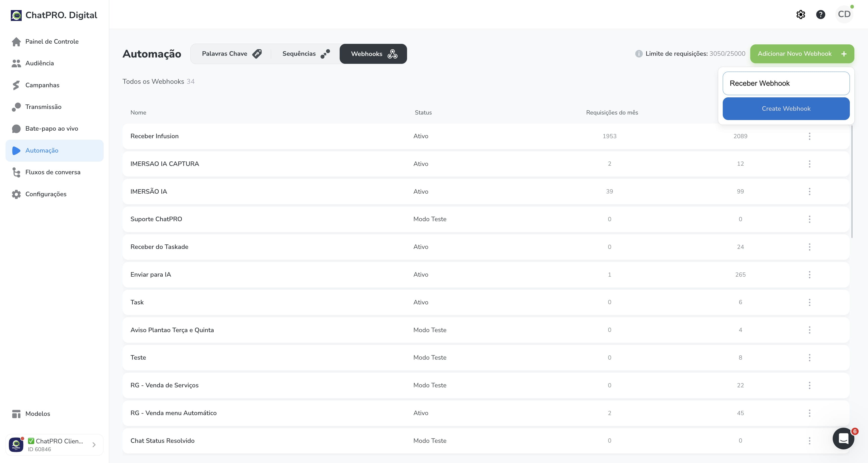Click the Requisições do mês column header

click(x=612, y=112)
